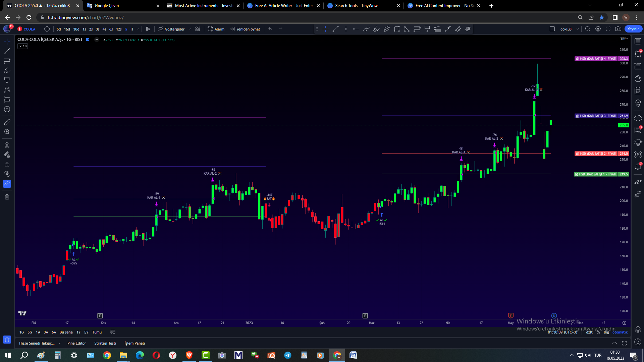The width and height of the screenshot is (644, 362).
Task: Select the horizontal line tool in floating toolbar
Action: 356,29
